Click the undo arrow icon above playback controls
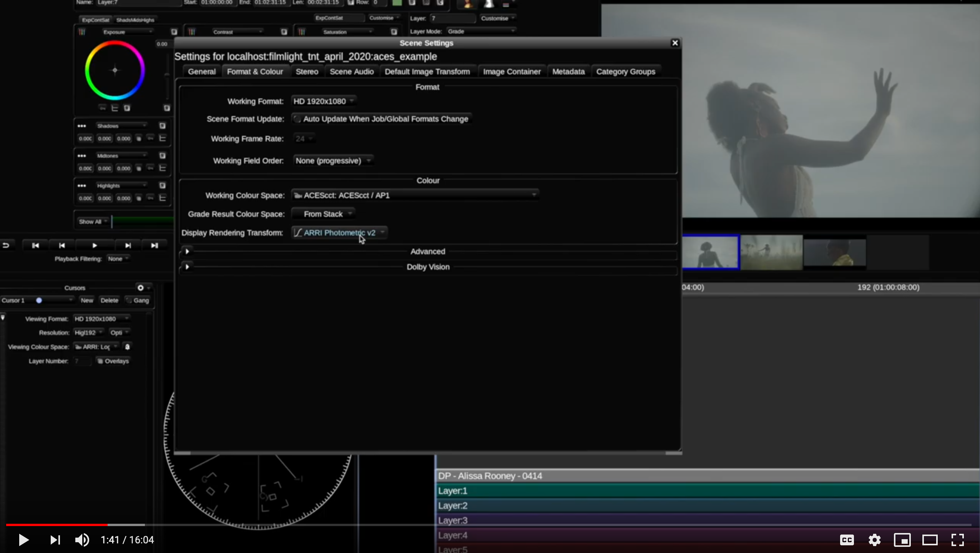 [x=7, y=245]
